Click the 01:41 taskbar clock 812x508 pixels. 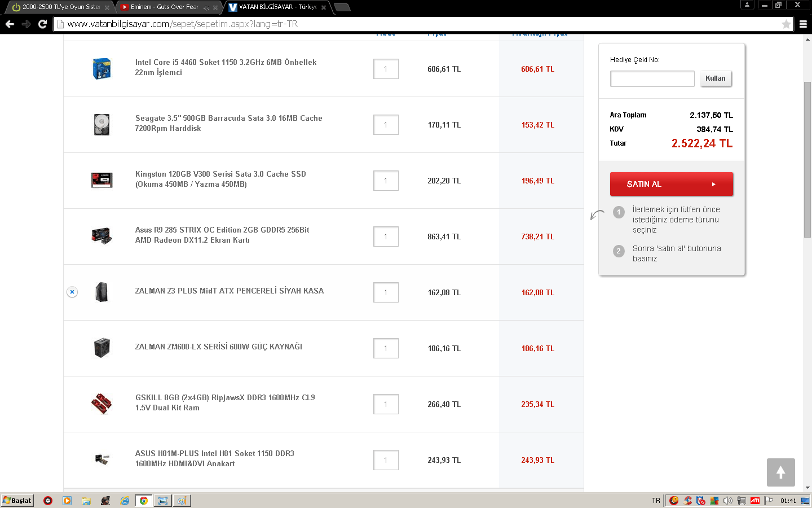(788, 501)
